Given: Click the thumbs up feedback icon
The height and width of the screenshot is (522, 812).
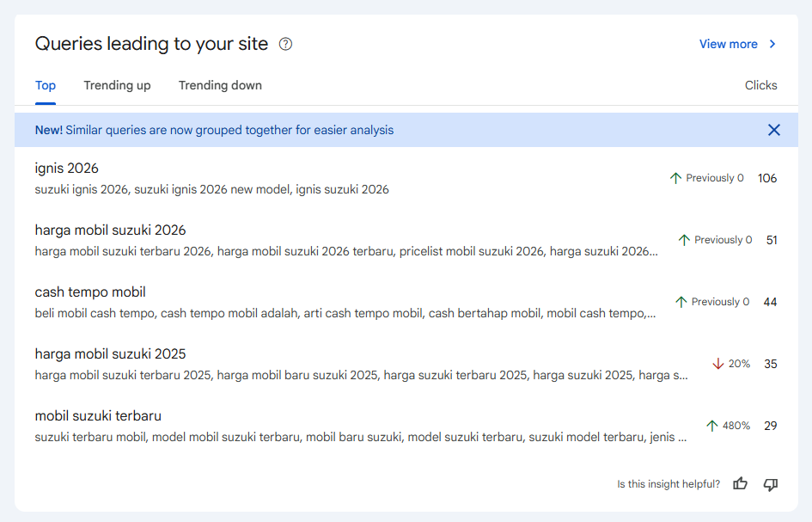Looking at the screenshot, I should point(740,484).
